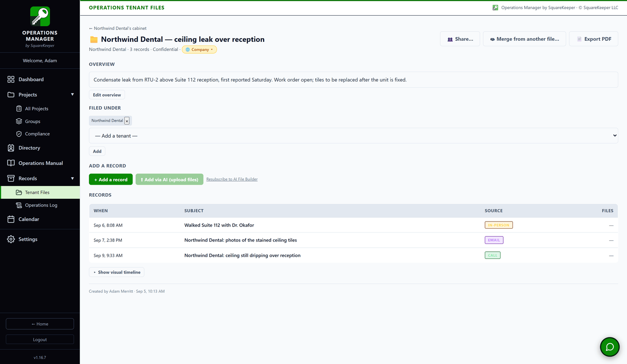This screenshot has width=627, height=364.
Task: Click Edit overview button
Action: coord(107,95)
